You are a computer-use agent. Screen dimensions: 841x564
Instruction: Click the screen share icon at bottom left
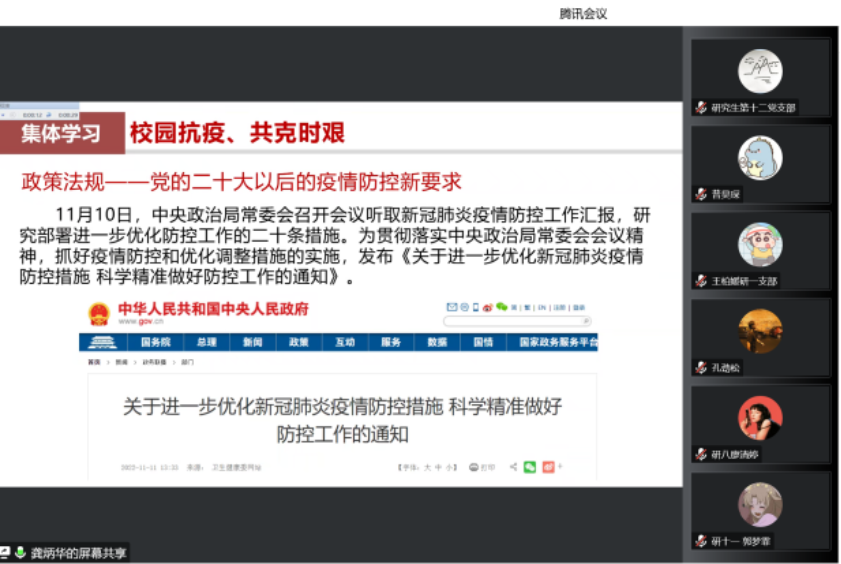click(6, 553)
